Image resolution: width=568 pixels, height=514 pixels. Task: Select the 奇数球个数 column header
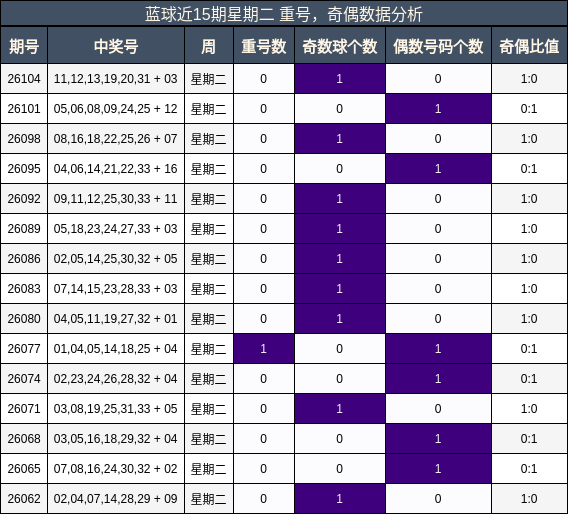(340, 46)
